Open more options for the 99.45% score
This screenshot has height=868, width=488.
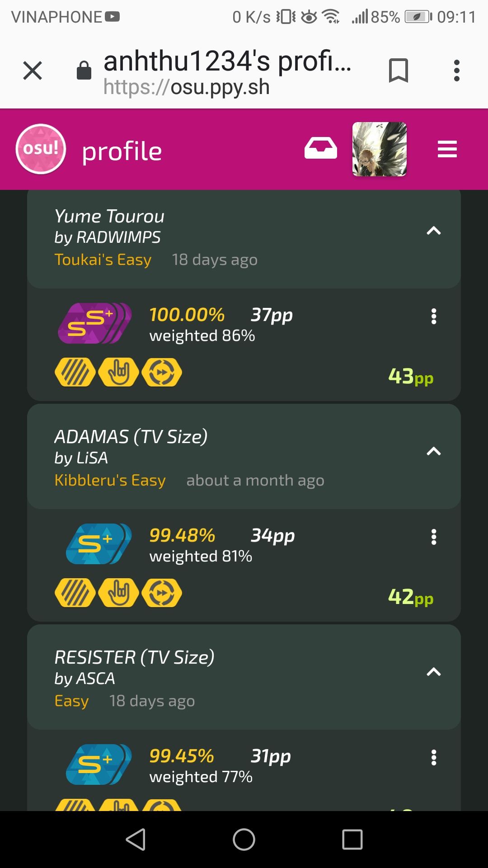[x=433, y=758]
